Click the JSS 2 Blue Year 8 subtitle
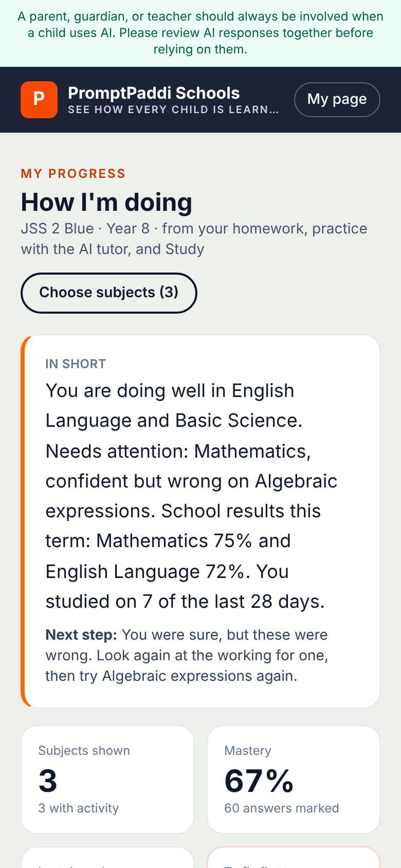401x868 pixels. pos(194,239)
